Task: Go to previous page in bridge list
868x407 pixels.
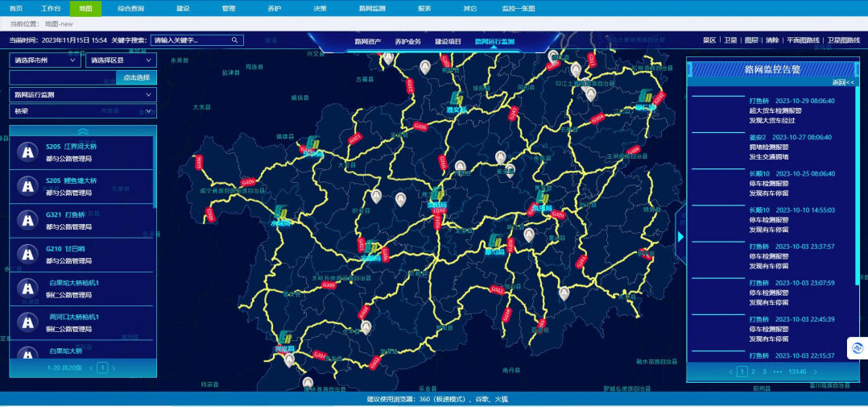Action: (x=92, y=368)
